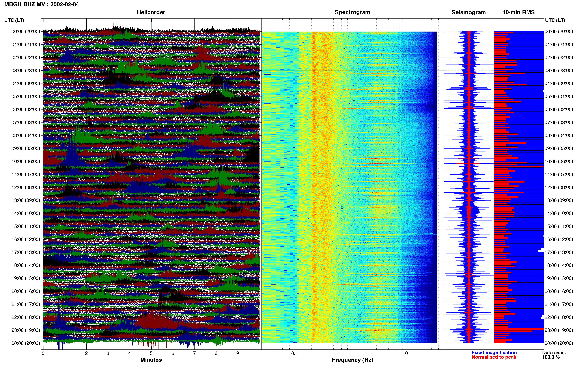Click '21:00 (17:00)' on the right time axis
This screenshot has height=368, width=588.
(559, 304)
